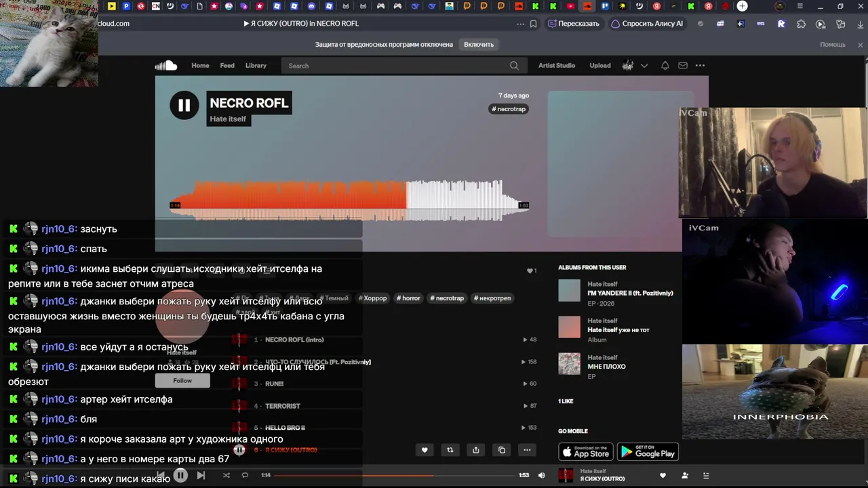Skip to next track in player bar
Image resolution: width=868 pixels, height=488 pixels.
click(201, 475)
